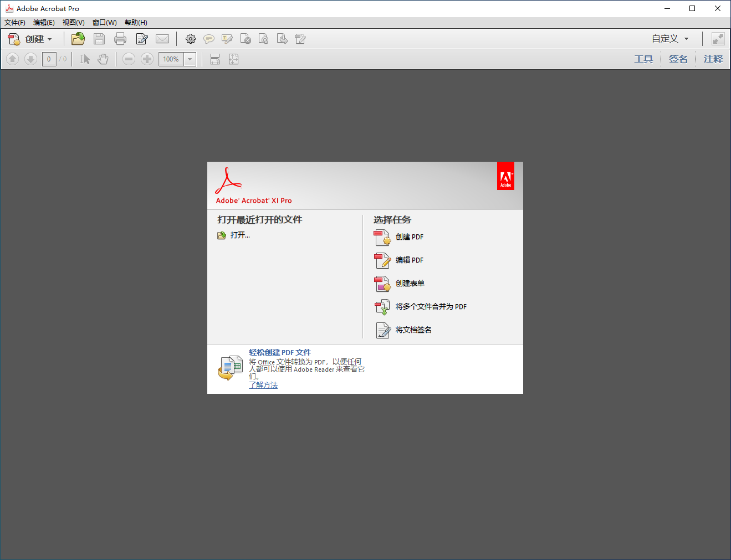Open the 编辑(E) menu
Viewport: 731px width, 560px height.
tap(44, 23)
